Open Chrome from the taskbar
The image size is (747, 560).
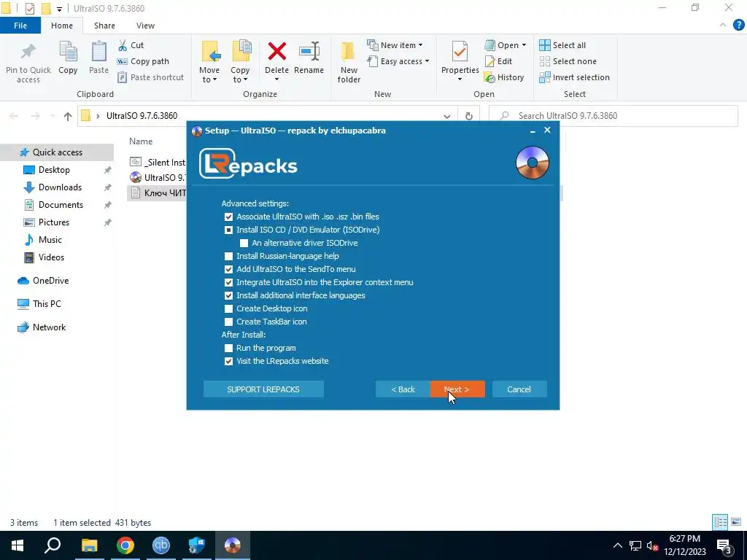pyautogui.click(x=125, y=545)
